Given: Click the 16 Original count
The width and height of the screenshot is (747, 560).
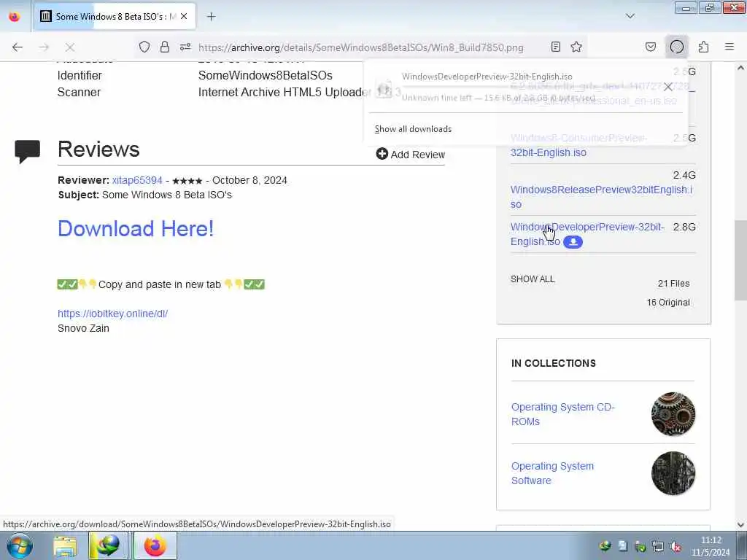Looking at the screenshot, I should tap(668, 303).
